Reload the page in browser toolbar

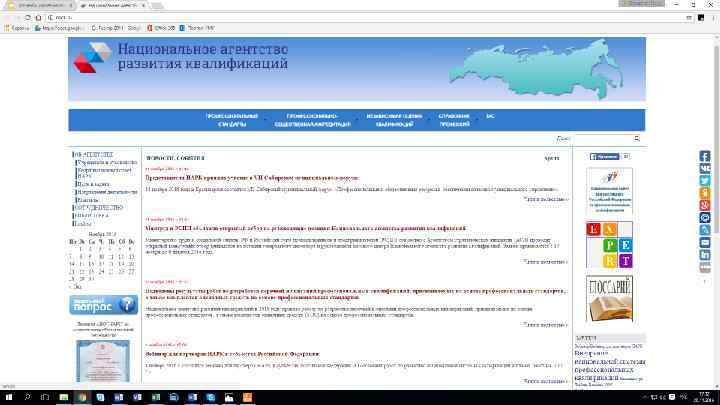(28, 17)
